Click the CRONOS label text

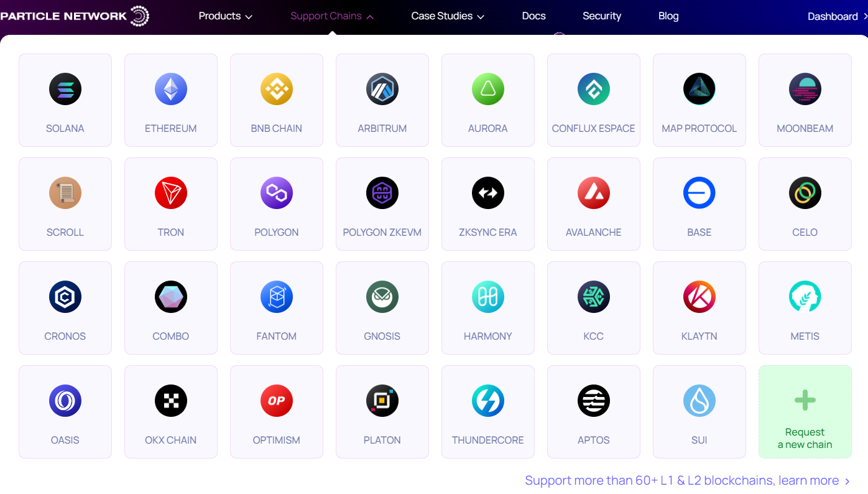pyautogui.click(x=65, y=337)
